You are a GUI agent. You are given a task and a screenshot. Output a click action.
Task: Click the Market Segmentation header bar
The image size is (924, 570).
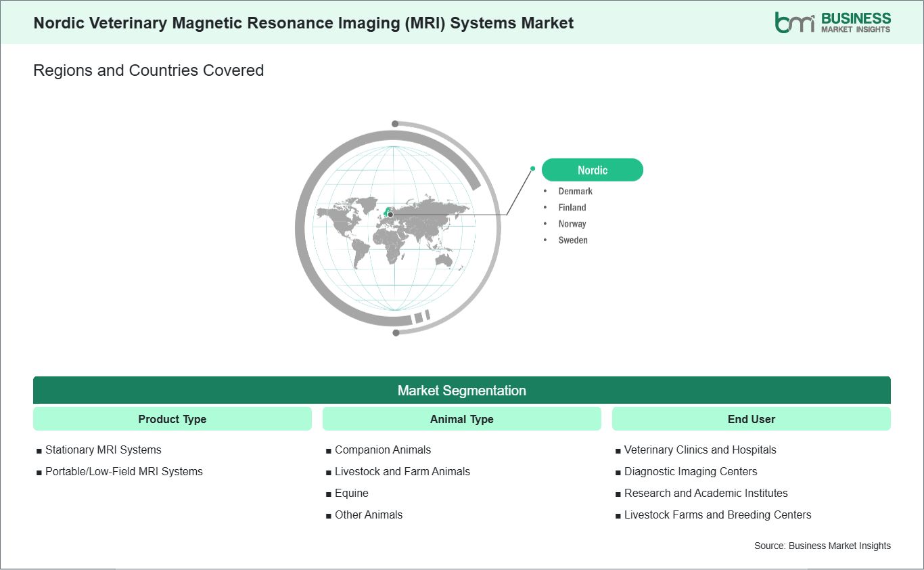[x=462, y=391]
